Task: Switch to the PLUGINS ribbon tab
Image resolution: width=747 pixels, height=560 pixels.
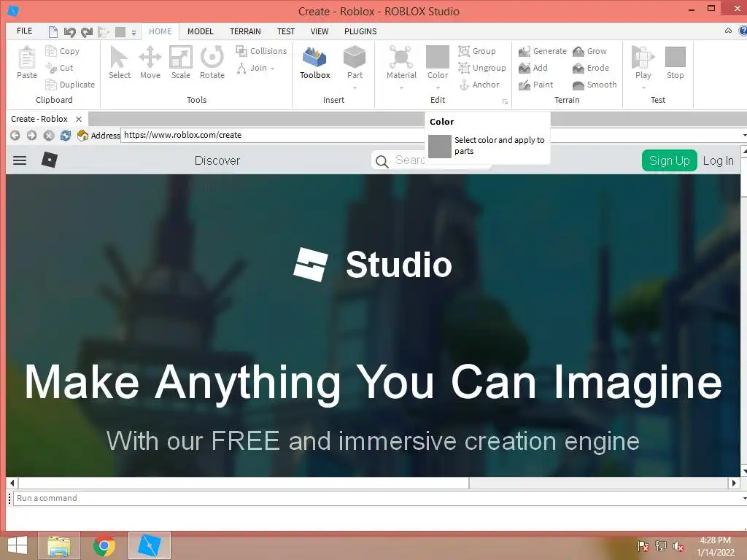Action: (360, 31)
